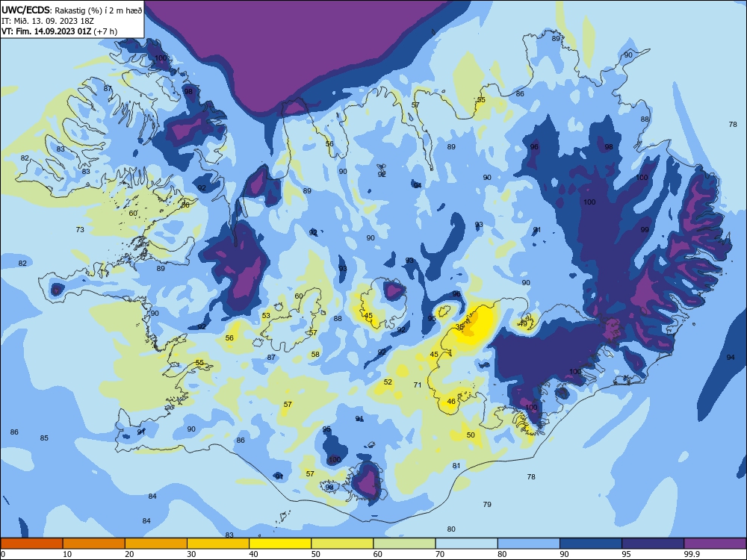Image resolution: width=747 pixels, height=560 pixels.
Task: Click the map humidity value 79
Action: (x=487, y=504)
